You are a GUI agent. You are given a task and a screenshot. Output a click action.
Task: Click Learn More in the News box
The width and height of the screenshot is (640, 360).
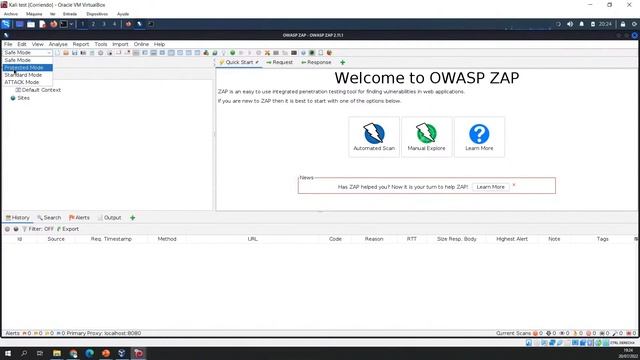491,187
